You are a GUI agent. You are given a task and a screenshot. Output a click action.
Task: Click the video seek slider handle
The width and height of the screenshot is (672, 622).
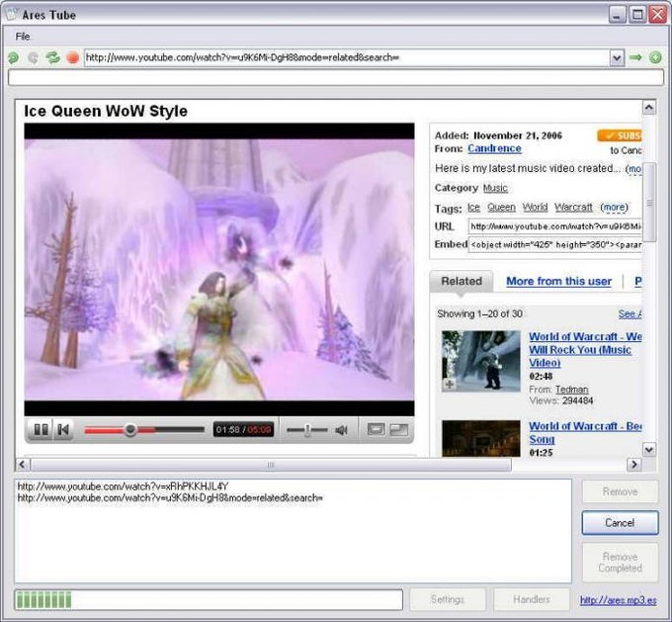[130, 429]
